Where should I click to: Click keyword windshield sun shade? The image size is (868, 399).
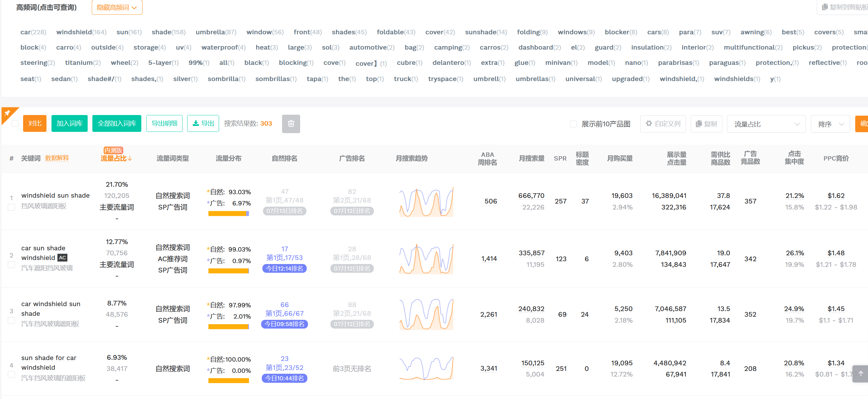point(55,195)
